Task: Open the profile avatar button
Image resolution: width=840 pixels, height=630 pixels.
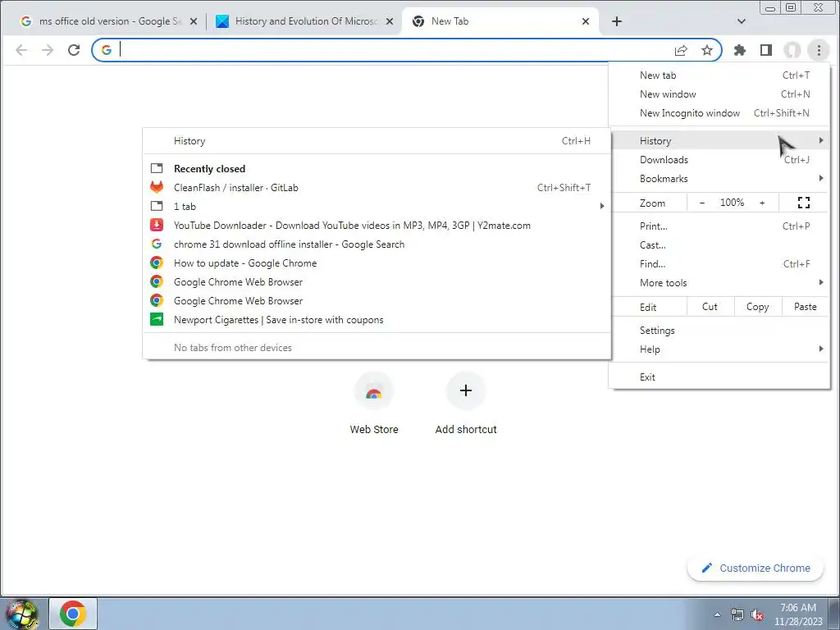Action: 792,50
